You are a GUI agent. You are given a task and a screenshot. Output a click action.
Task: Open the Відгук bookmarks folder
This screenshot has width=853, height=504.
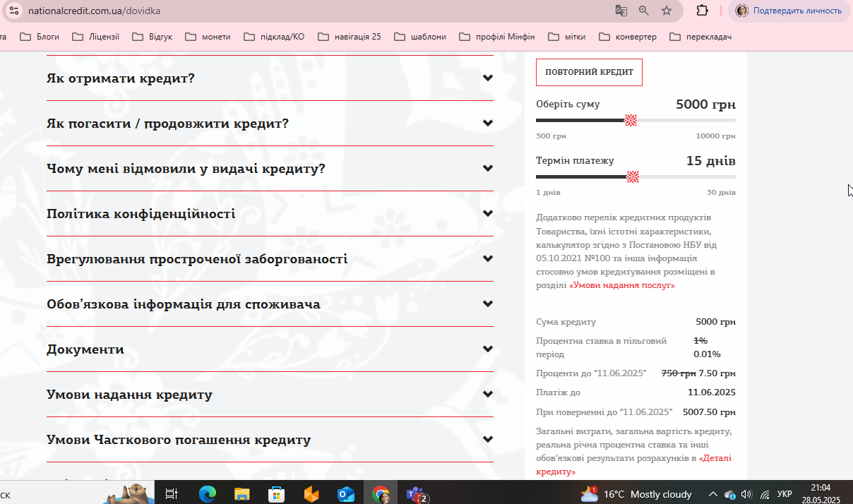point(152,37)
